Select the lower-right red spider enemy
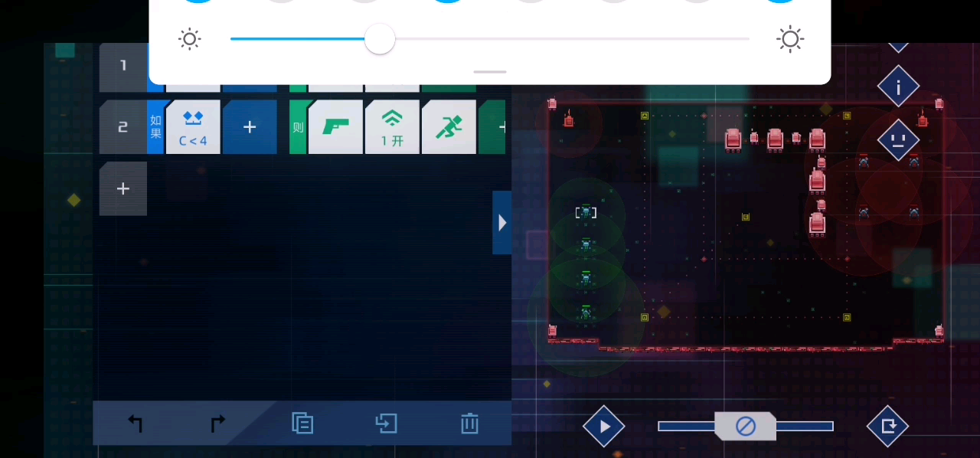This screenshot has height=458, width=980. 913,211
